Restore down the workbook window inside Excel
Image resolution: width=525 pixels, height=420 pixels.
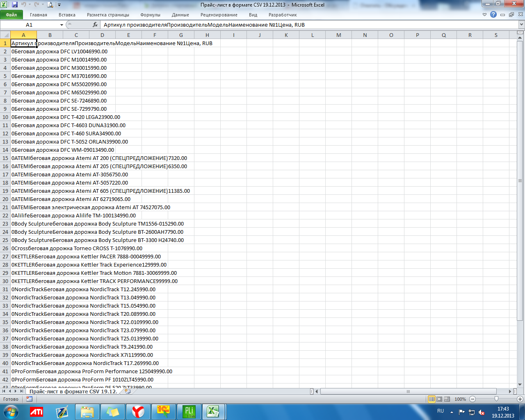511,15
